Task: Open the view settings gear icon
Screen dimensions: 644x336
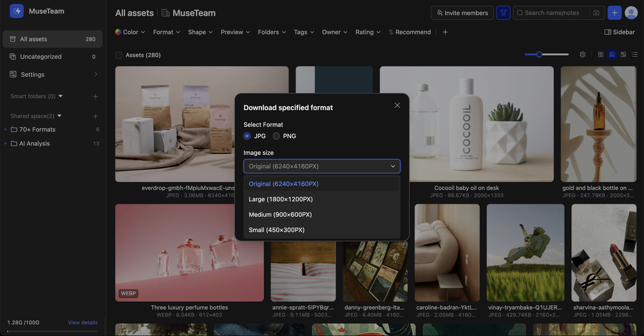Action: 583,55
